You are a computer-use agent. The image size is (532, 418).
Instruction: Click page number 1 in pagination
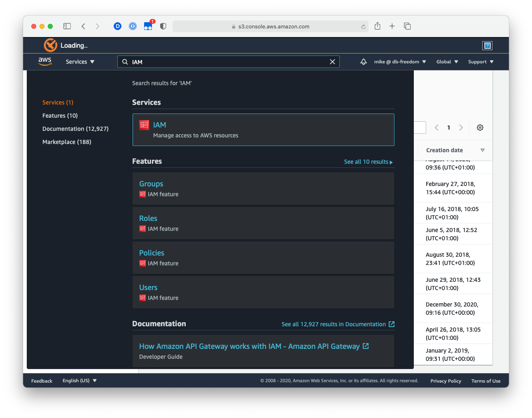click(x=449, y=128)
